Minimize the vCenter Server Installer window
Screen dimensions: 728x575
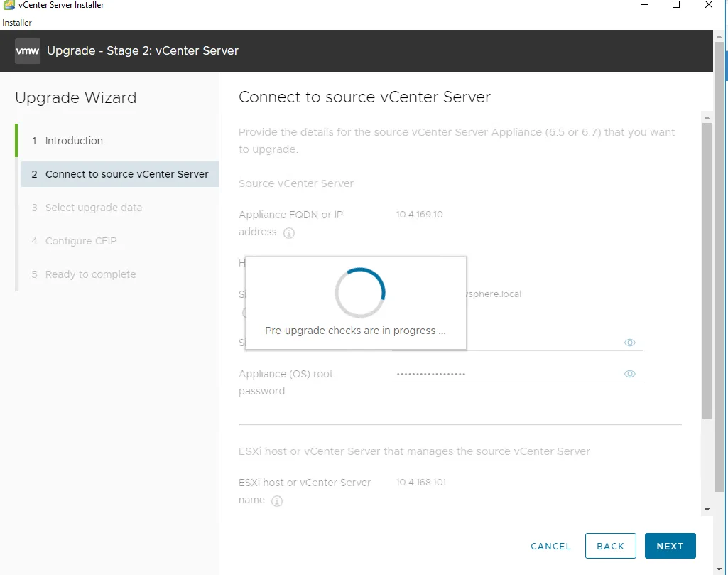644,5
